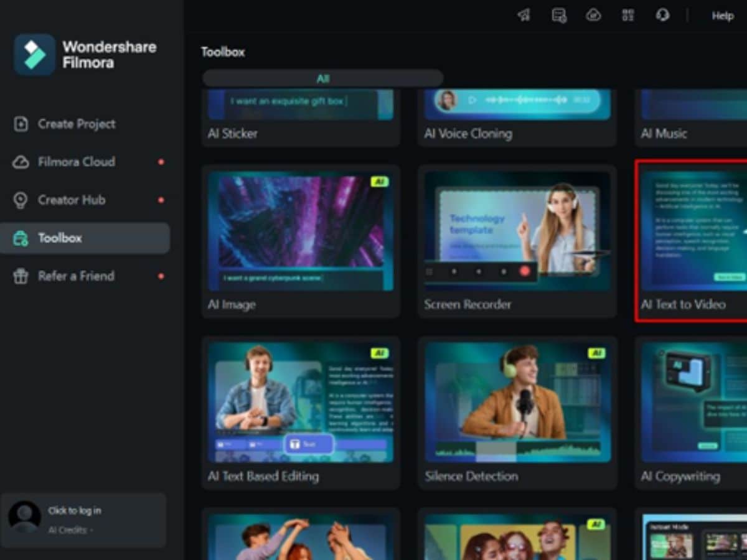Click the AI badge on AI Image card

(x=379, y=182)
